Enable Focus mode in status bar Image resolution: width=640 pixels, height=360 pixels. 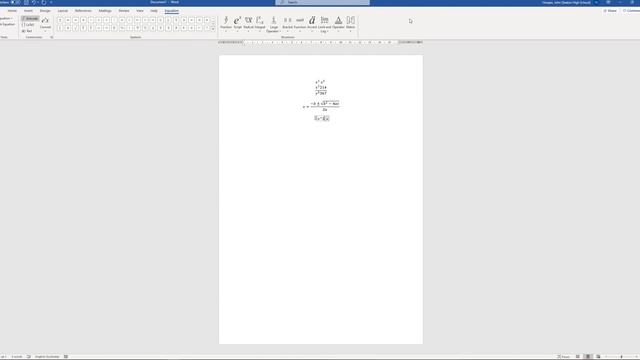[x=564, y=356]
